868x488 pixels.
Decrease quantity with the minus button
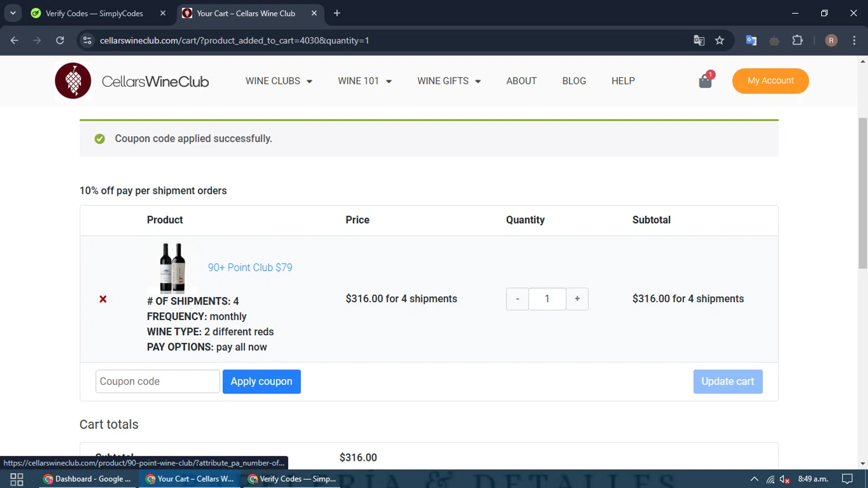pyautogui.click(x=517, y=299)
